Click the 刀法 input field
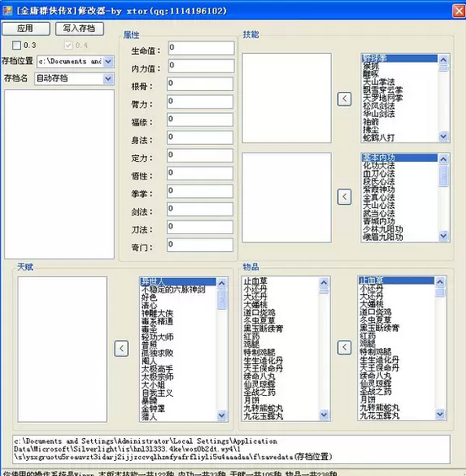Viewport: 466px width, 476px height. pos(201,227)
